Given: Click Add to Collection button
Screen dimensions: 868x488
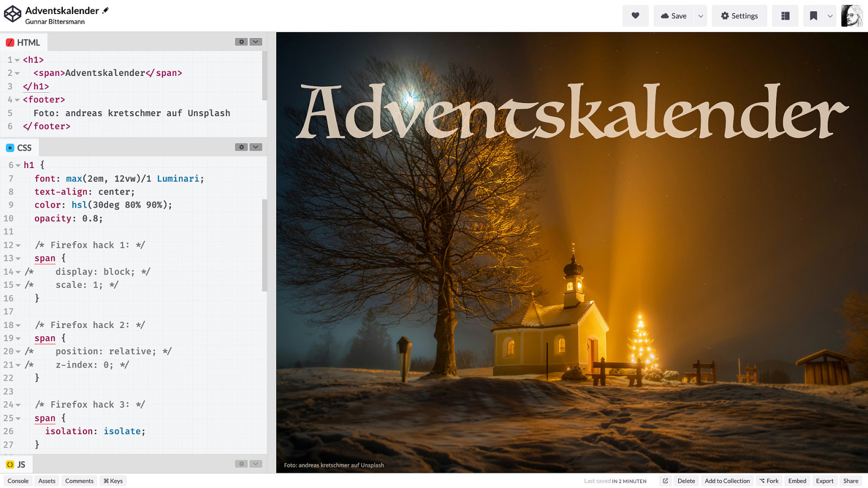Looking at the screenshot, I should [x=727, y=481].
